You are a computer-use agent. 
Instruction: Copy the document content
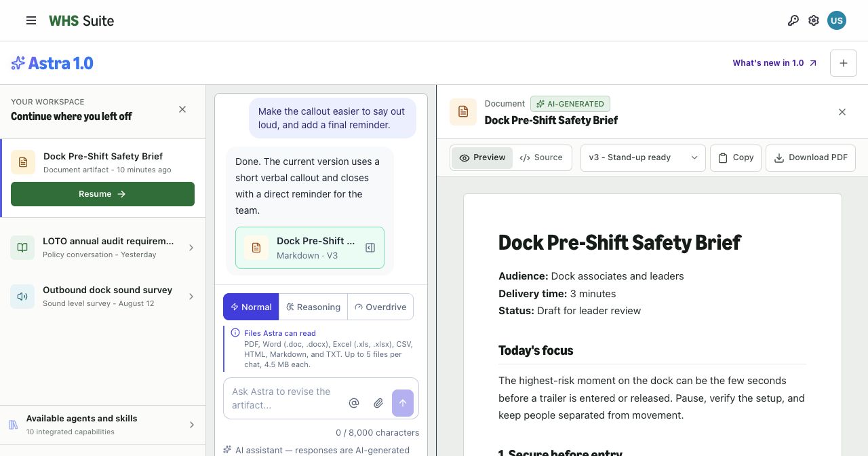pos(736,157)
